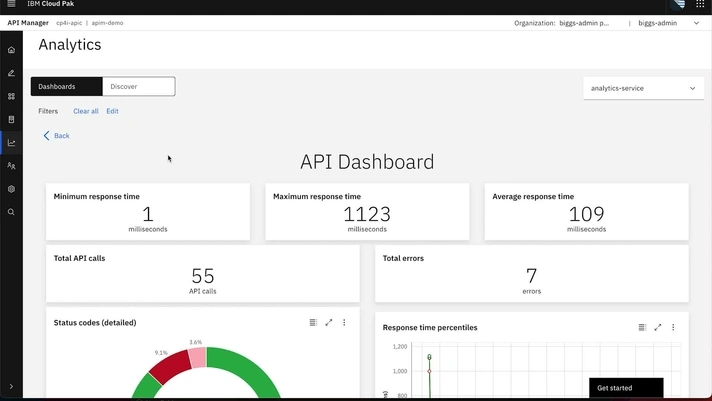
Task: Click cp4i-apic breadcrumb text
Action: pos(69,23)
